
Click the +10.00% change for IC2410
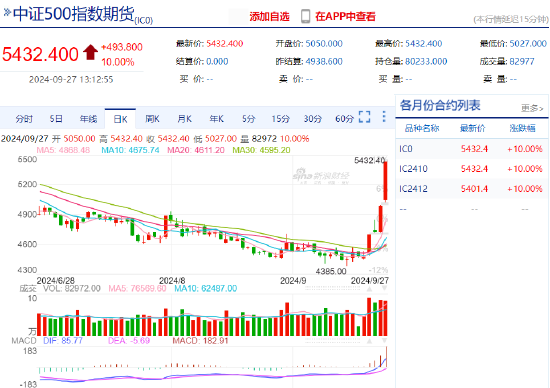525,169
